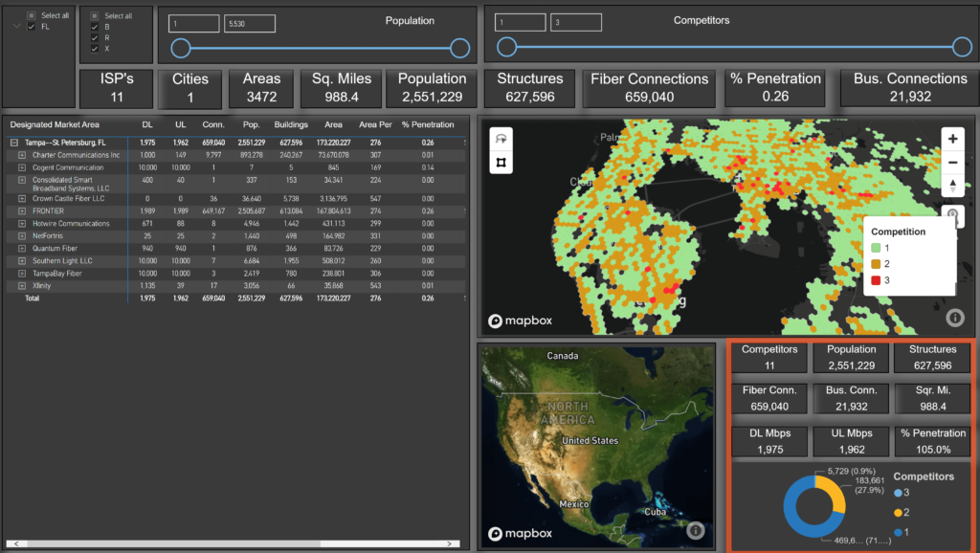This screenshot has height=553, width=980.
Task: Collapse the Tampa--St. Petersburg, FL row
Action: [14, 143]
